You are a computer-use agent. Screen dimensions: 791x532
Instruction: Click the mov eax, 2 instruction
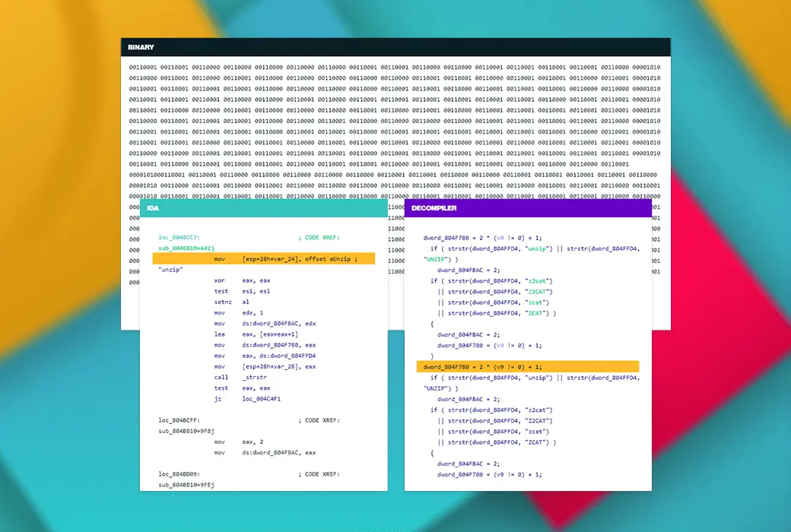click(x=239, y=442)
